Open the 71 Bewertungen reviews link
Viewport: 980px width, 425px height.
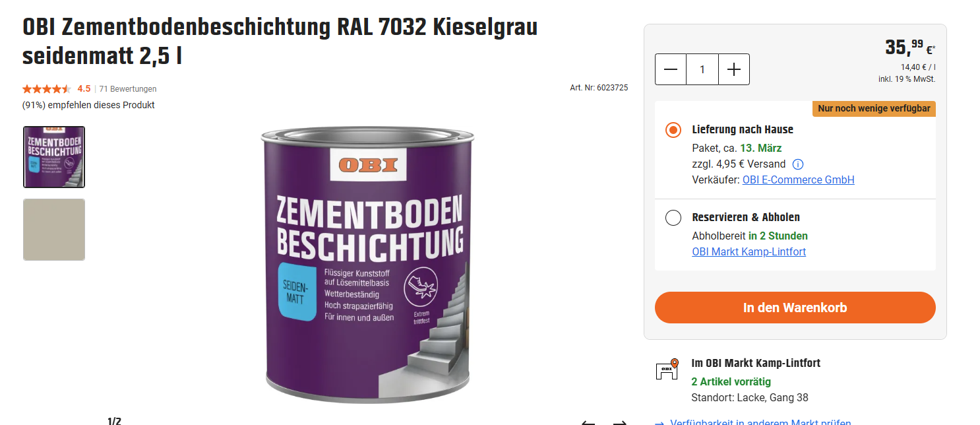tap(128, 88)
